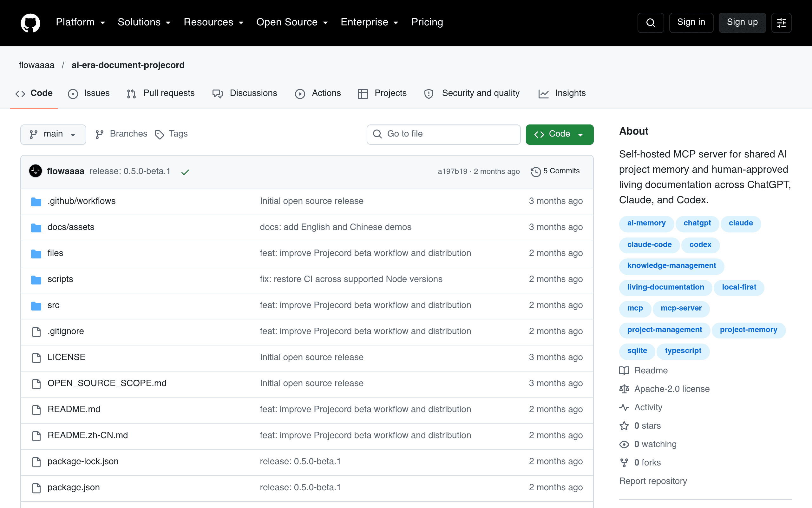Click the flowaaaa avatar in commit row
Viewport: 812px width, 508px height.
click(36, 171)
